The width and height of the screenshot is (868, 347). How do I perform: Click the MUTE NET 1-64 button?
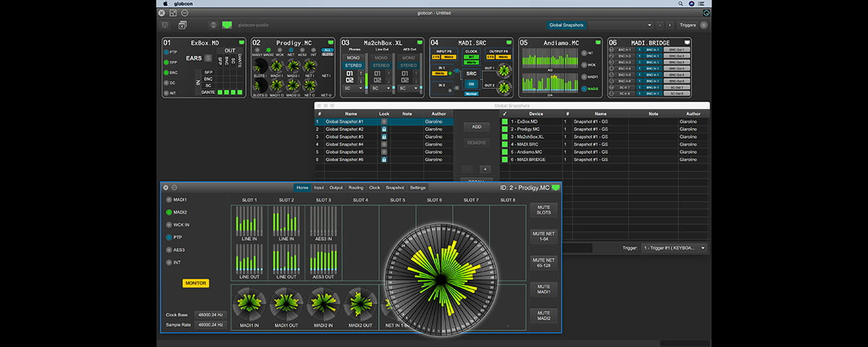tap(543, 236)
